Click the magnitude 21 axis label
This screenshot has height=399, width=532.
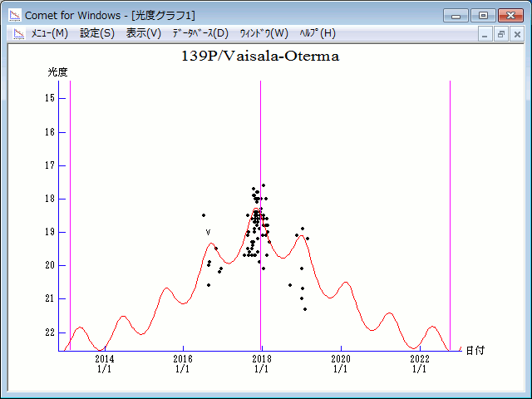[x=50, y=298]
